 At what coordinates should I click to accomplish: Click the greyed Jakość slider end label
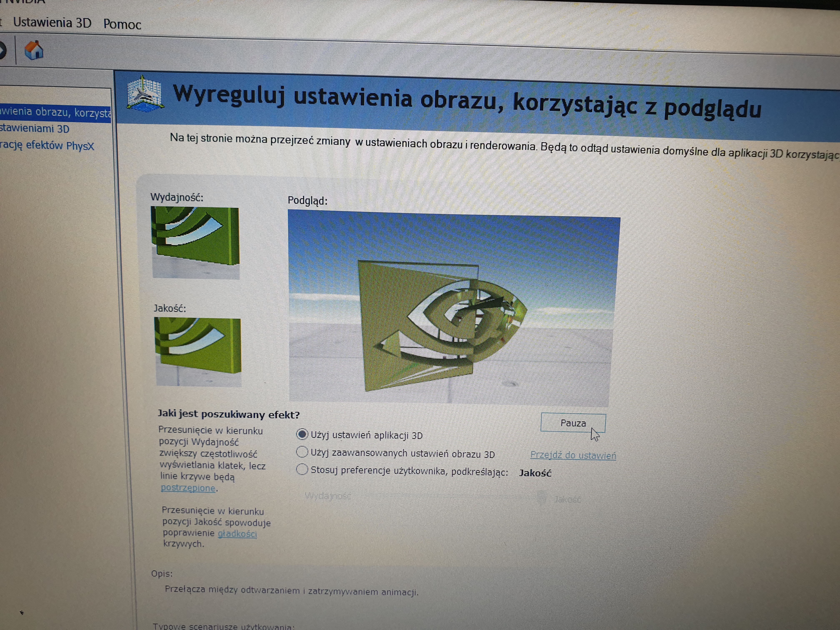click(x=568, y=499)
